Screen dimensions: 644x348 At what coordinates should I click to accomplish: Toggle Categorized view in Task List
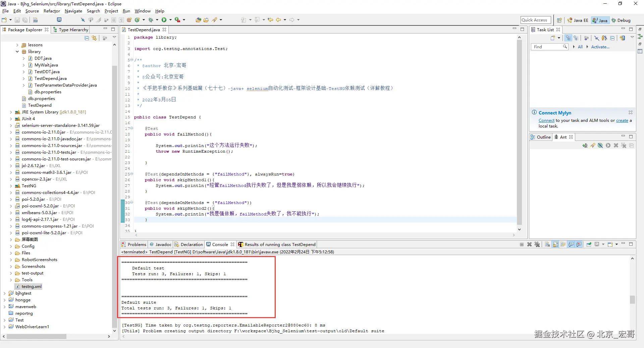[568, 38]
